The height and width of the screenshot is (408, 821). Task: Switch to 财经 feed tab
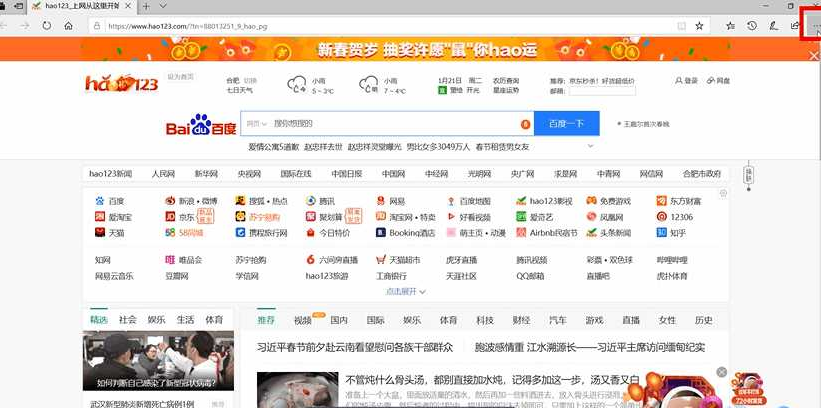(522, 321)
